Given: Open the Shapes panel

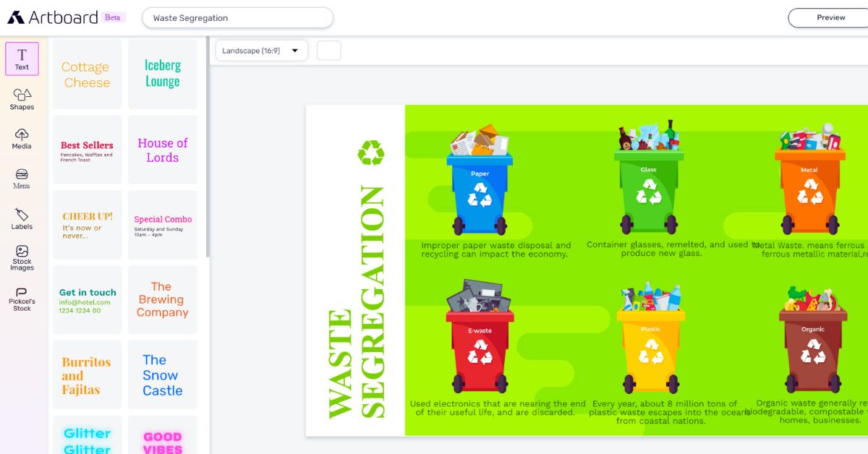Looking at the screenshot, I should (22, 100).
